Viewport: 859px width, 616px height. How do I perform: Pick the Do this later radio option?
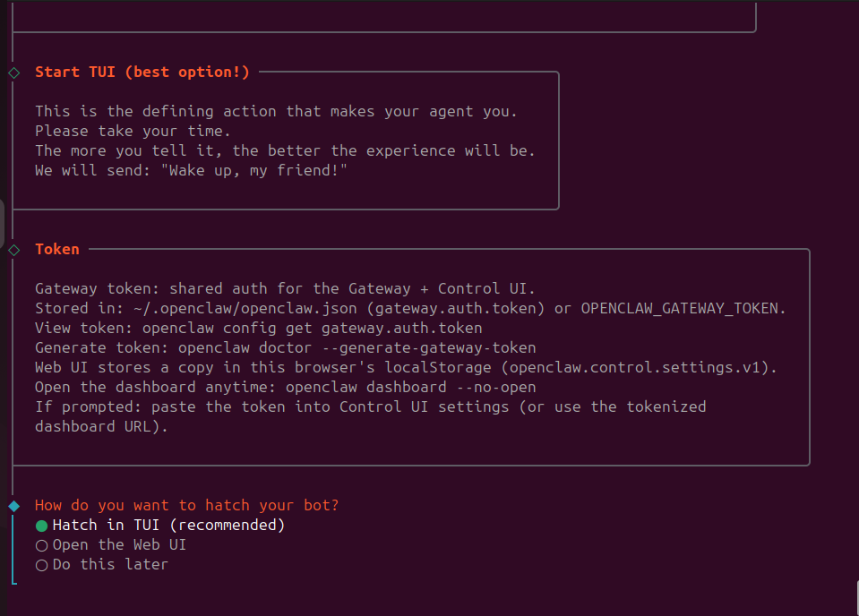click(41, 565)
